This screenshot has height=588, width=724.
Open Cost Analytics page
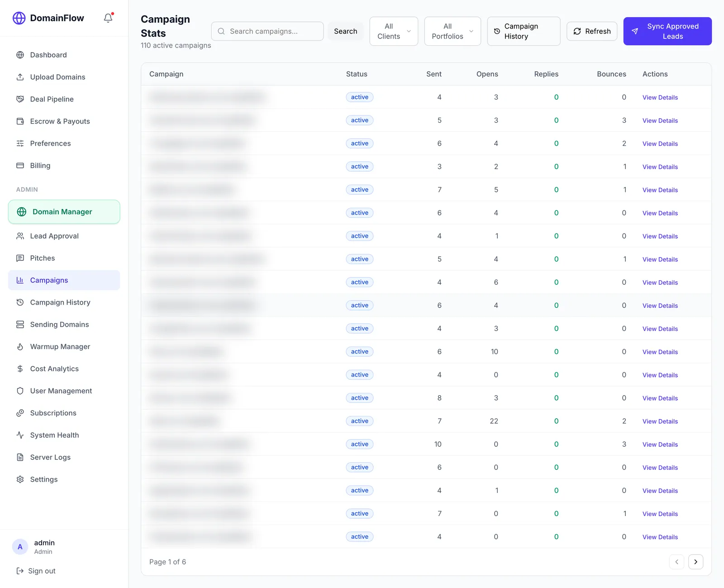tap(64, 368)
